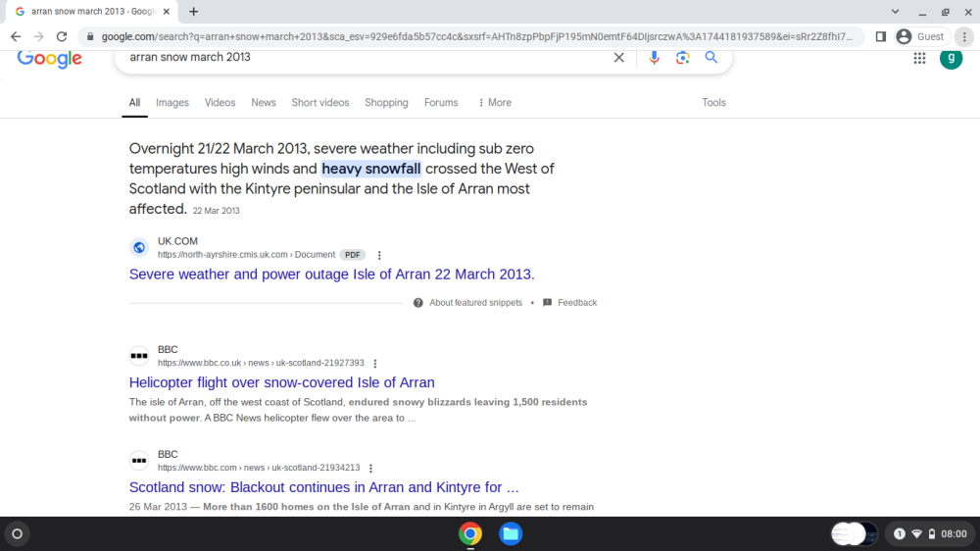Viewport: 980px width, 551px height.
Task: Click the featured snippet question mark icon
Action: (418, 303)
